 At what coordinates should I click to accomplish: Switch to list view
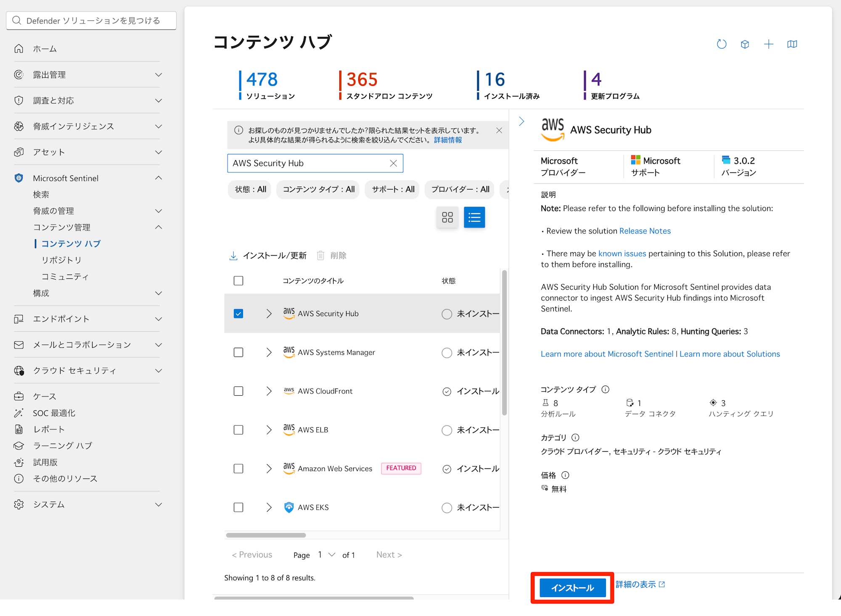pos(474,217)
